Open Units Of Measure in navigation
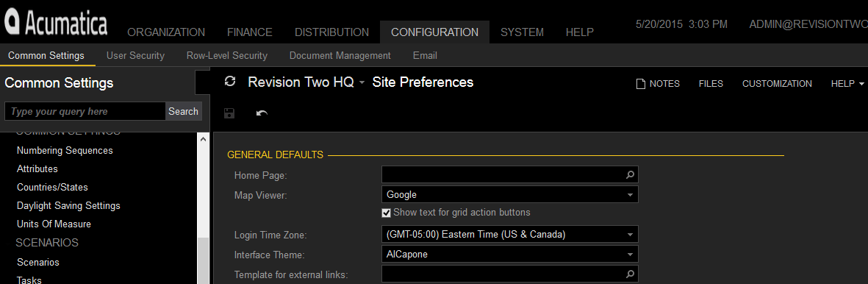The width and height of the screenshot is (868, 284). click(54, 224)
